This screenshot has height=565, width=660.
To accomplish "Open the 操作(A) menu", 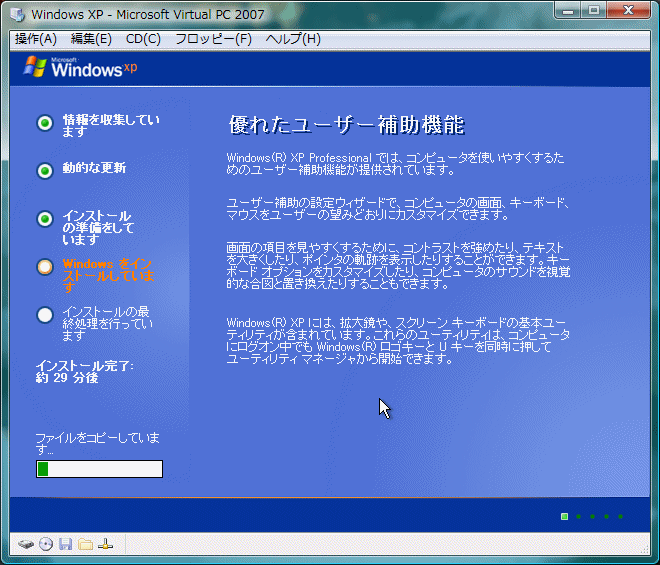I will (36, 39).
